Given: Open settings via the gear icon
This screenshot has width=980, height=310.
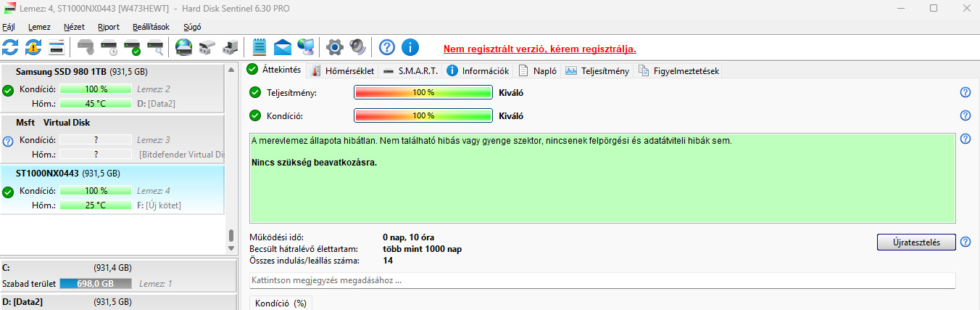Looking at the screenshot, I should coord(334,48).
